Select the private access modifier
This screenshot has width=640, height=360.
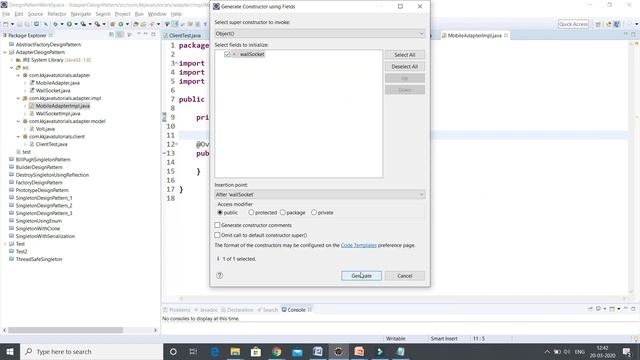(314, 212)
